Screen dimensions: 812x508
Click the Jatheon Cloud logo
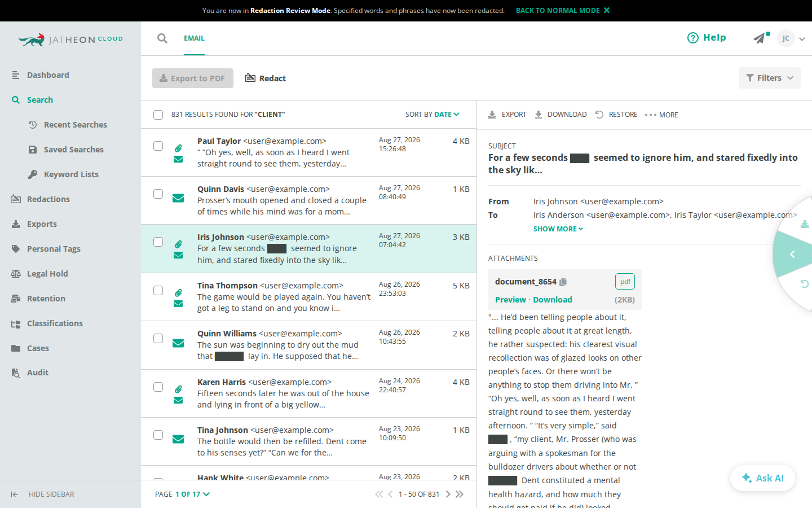(x=70, y=40)
